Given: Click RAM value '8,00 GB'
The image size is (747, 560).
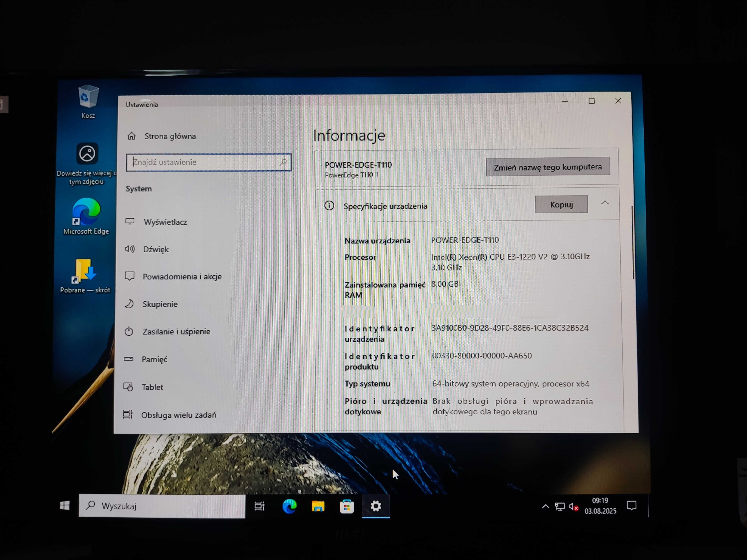Looking at the screenshot, I should (x=445, y=284).
